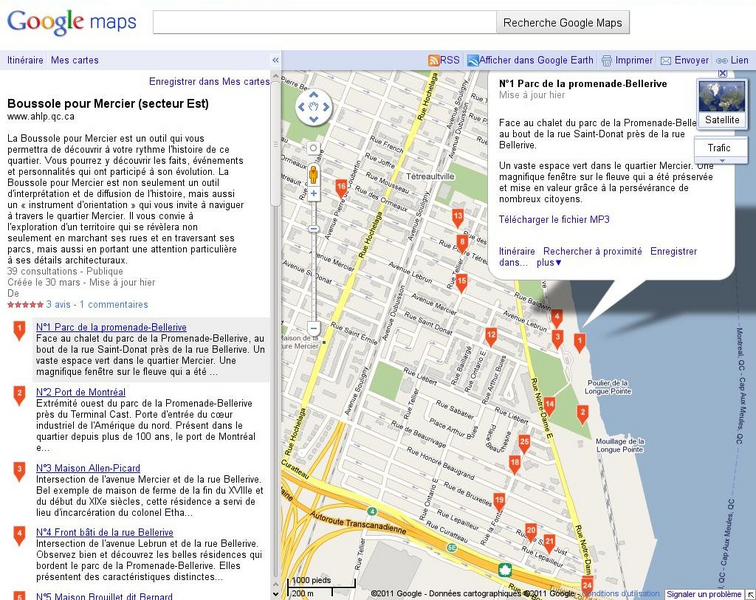Viewport: 756px width, 600px height.
Task: Click the Satellite thumbnail image
Action: tap(722, 97)
